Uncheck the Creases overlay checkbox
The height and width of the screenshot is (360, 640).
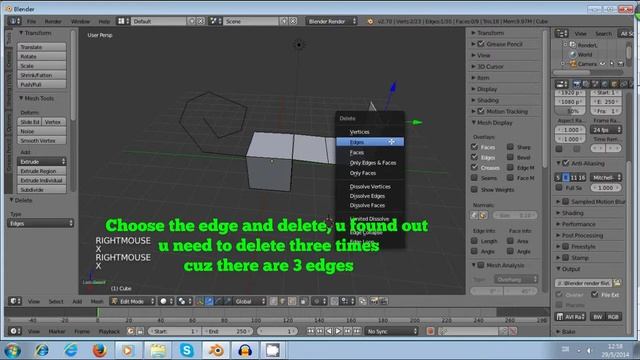(474, 167)
